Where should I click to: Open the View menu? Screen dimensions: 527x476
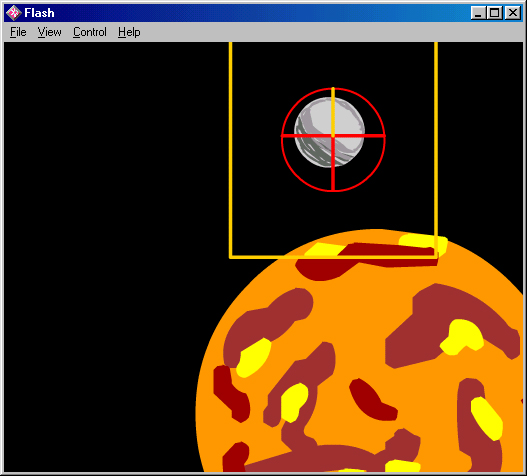[x=49, y=32]
